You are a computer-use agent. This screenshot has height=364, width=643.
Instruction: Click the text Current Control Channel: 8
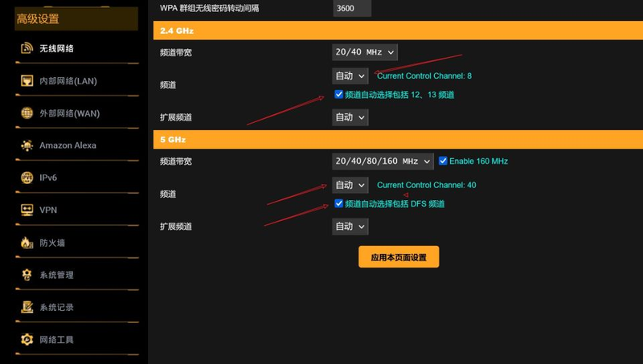click(424, 76)
